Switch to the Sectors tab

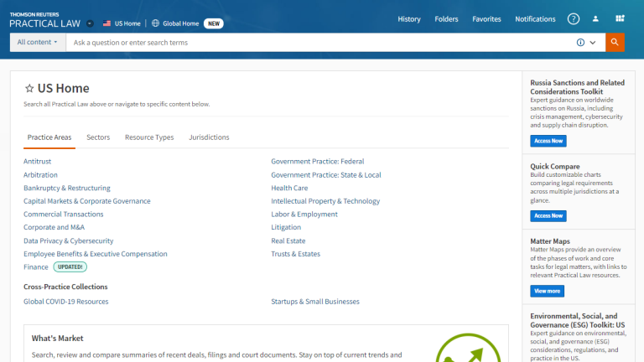pyautogui.click(x=98, y=137)
